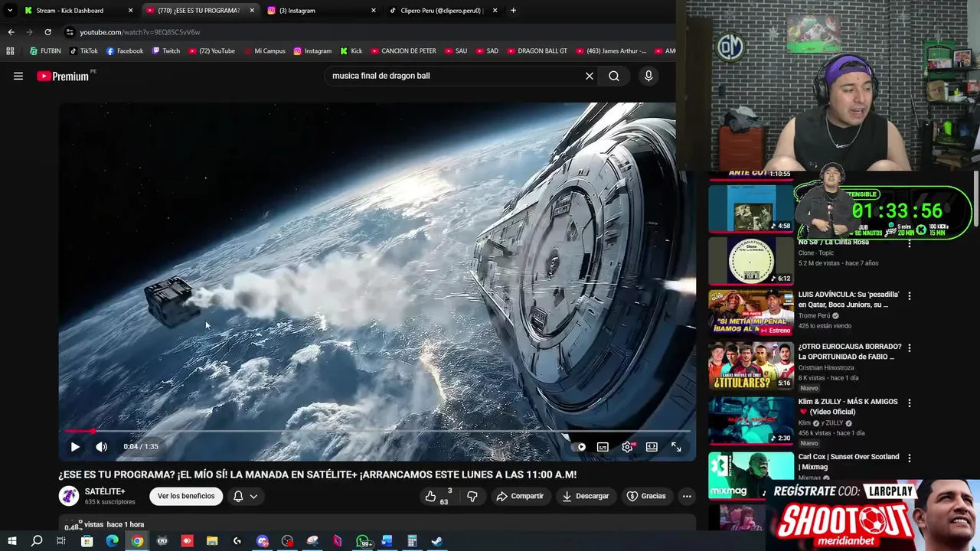980x551 pixels.
Task: Open Carl Cox Sunset Over Scotland title
Action: [x=848, y=461]
